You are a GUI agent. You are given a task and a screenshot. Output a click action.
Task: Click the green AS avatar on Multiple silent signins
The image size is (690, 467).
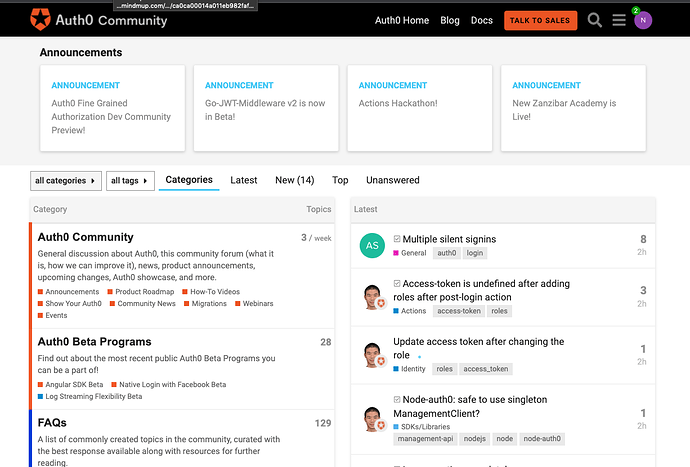[372, 246]
